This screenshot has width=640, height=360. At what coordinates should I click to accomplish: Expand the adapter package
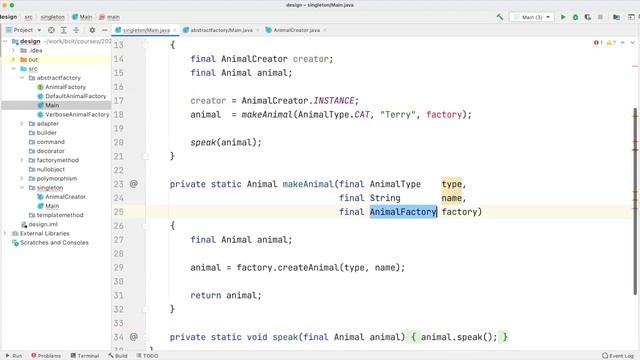(22, 123)
